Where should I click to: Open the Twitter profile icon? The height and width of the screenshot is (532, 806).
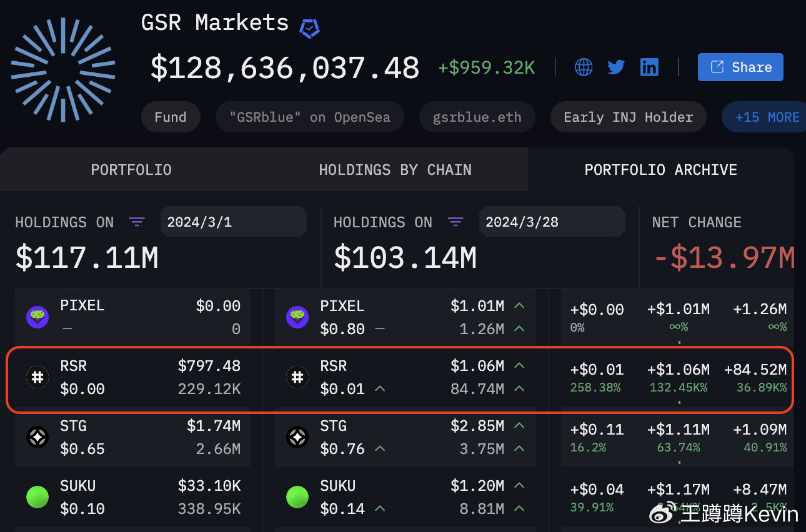point(616,67)
